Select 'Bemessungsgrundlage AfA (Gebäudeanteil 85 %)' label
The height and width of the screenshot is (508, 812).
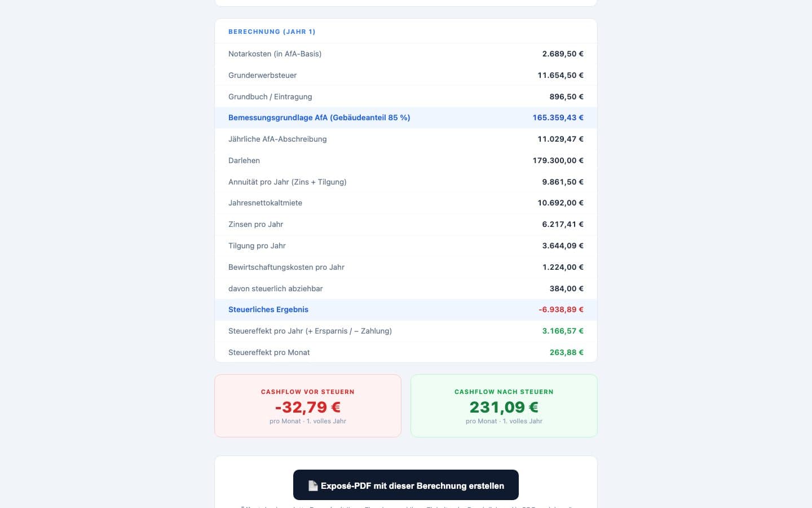[x=319, y=117]
